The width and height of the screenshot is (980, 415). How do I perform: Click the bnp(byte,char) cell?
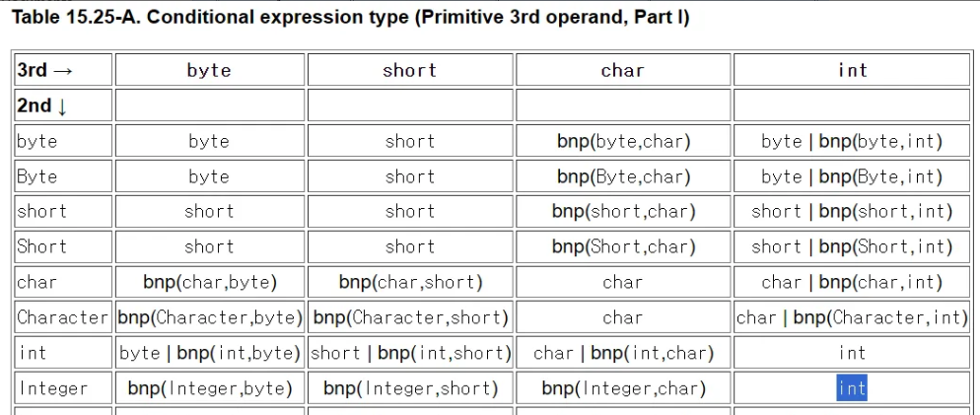pos(622,141)
